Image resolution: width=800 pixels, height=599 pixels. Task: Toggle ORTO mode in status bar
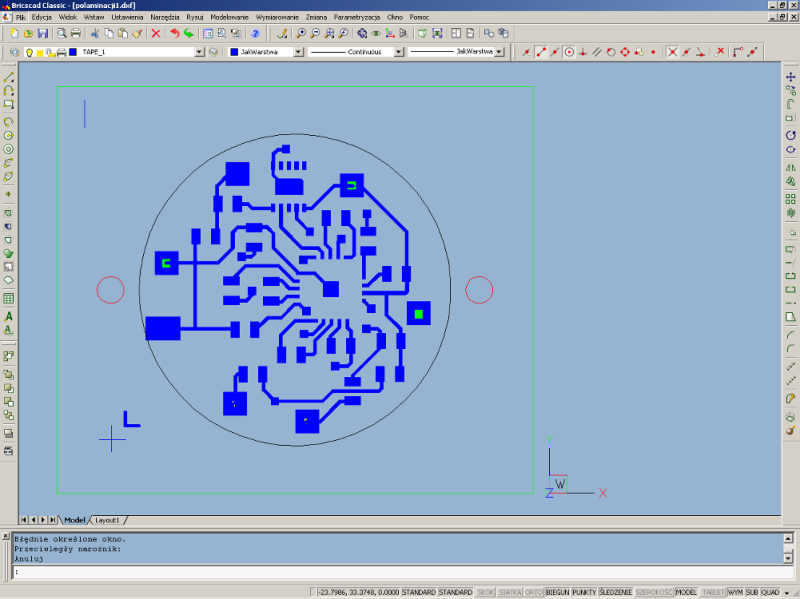click(534, 592)
